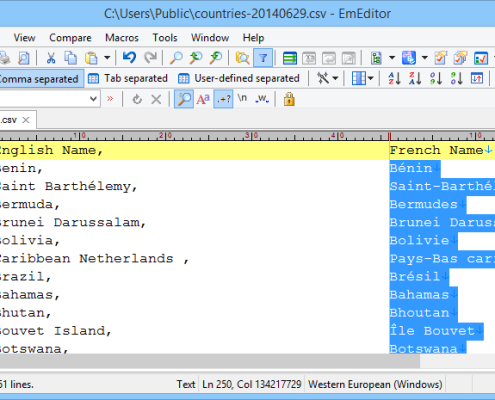Click the Undo arrow icon
Image resolution: width=495 pixels, height=400 pixels.
coord(129,58)
